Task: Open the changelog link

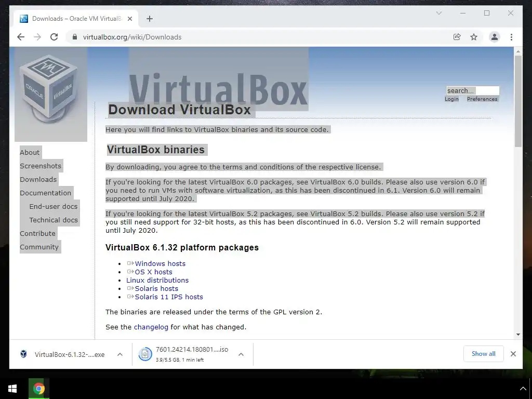Action: [x=151, y=327]
